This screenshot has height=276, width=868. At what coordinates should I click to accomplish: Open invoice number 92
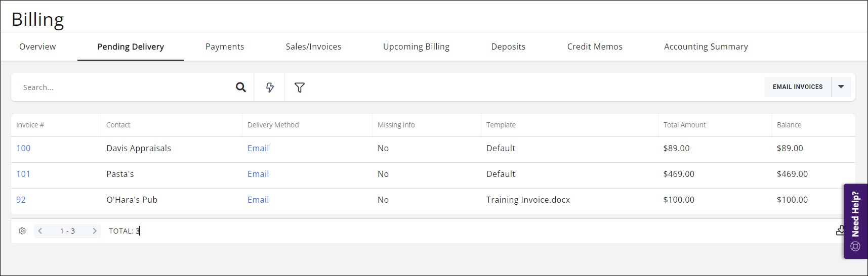pyautogui.click(x=21, y=200)
